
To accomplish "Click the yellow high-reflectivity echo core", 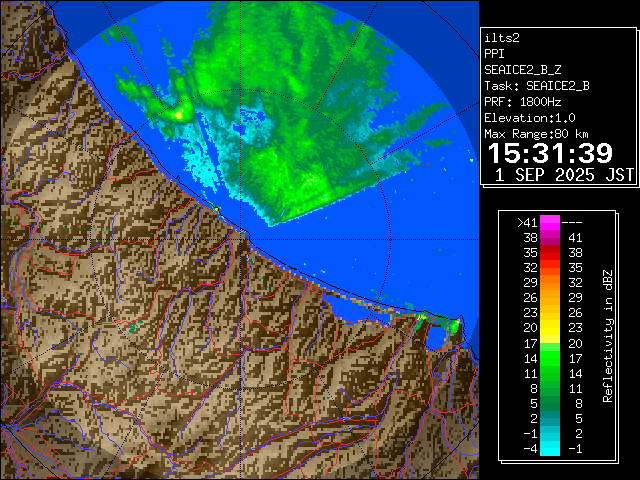I will pyautogui.click(x=179, y=114).
